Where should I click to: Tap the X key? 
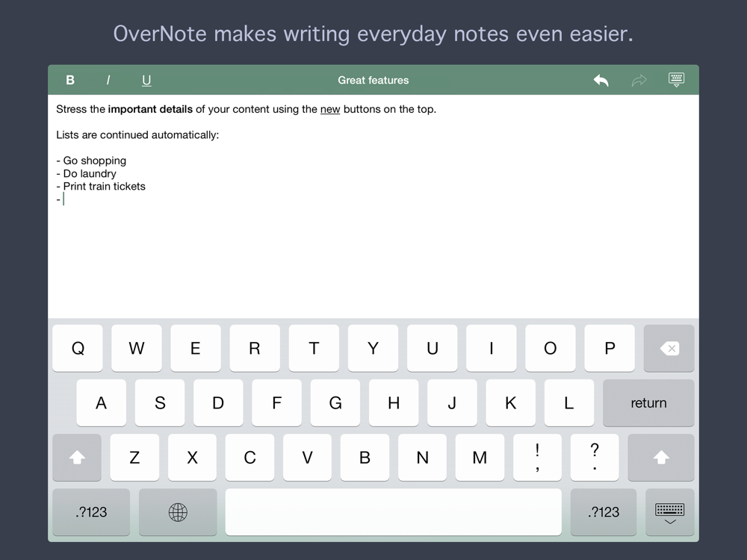click(192, 457)
